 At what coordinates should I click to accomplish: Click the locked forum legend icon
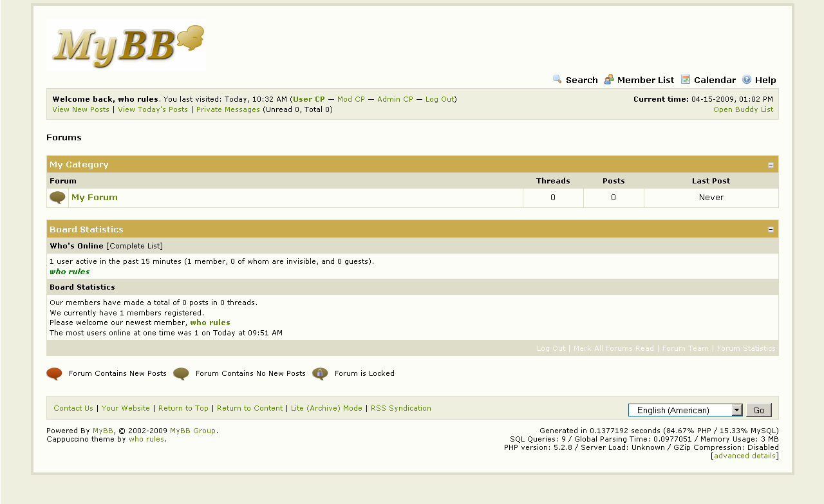tap(320, 373)
